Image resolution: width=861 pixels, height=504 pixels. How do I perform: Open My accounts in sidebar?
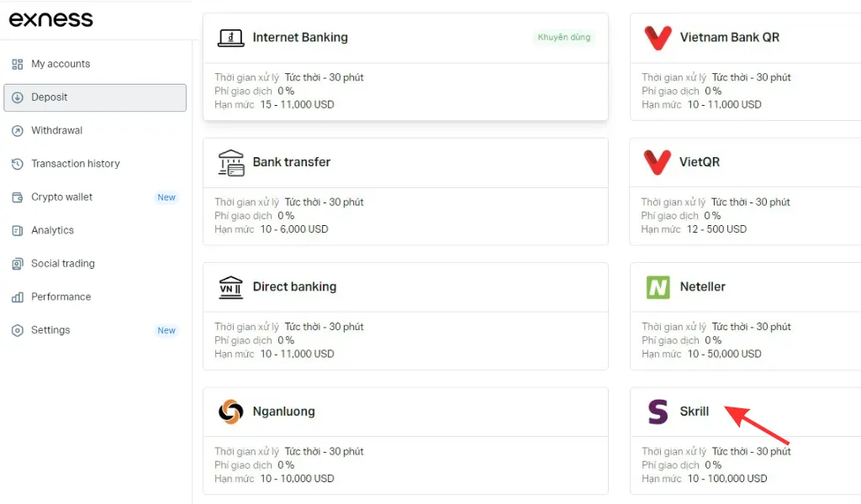pos(60,64)
